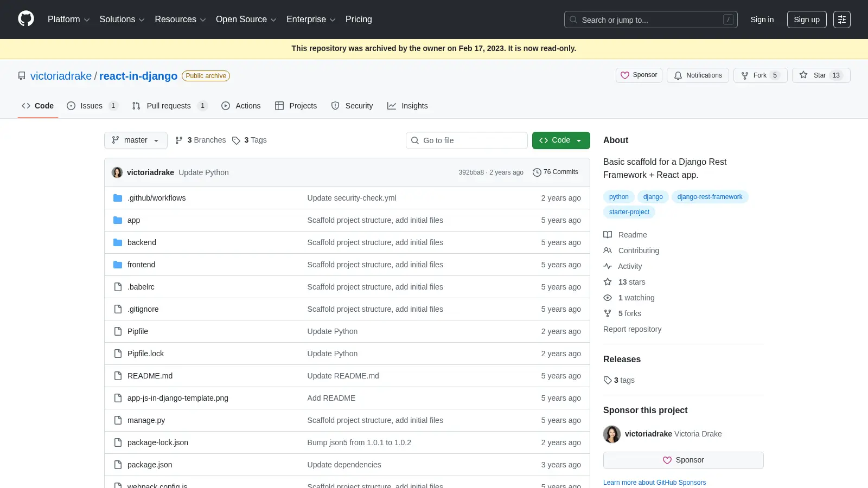Image resolution: width=868 pixels, height=488 pixels.
Task: Open the 76 Commits link
Action: pos(556,172)
